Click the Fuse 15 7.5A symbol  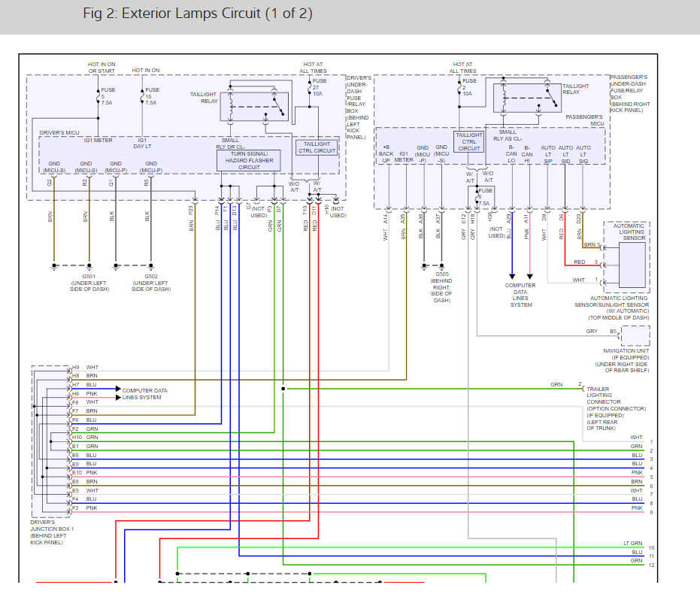click(142, 96)
